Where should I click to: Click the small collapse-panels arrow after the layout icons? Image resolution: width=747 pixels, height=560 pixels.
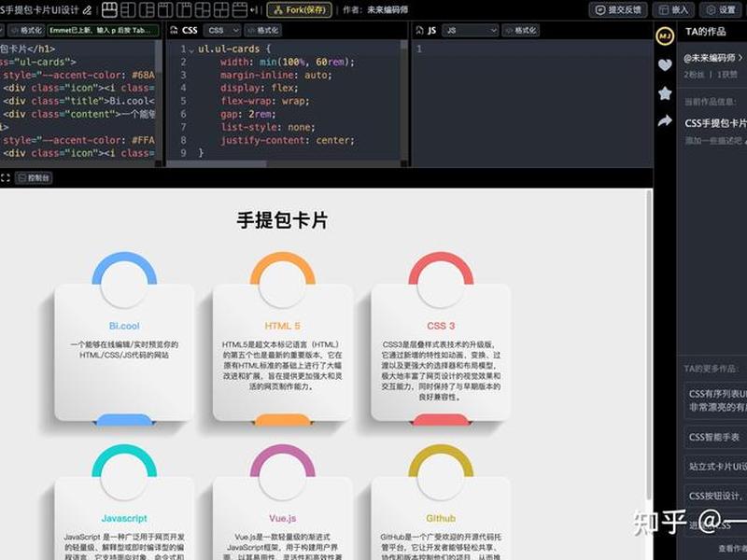[254, 10]
